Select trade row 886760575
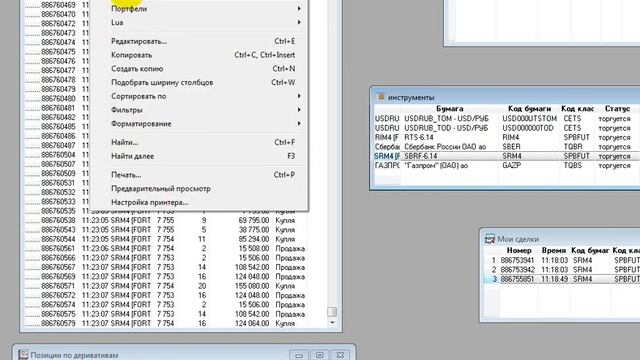Screen dimensions: 640x360 click(x=165, y=314)
